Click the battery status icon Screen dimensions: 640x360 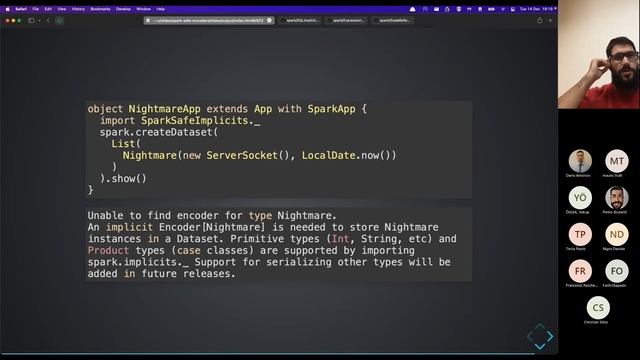click(491, 9)
